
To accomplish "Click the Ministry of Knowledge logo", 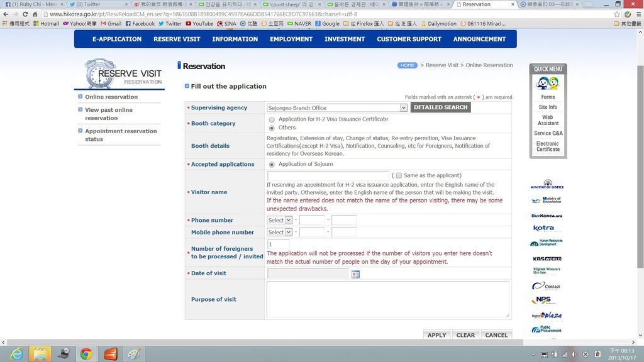I will pos(547,200).
